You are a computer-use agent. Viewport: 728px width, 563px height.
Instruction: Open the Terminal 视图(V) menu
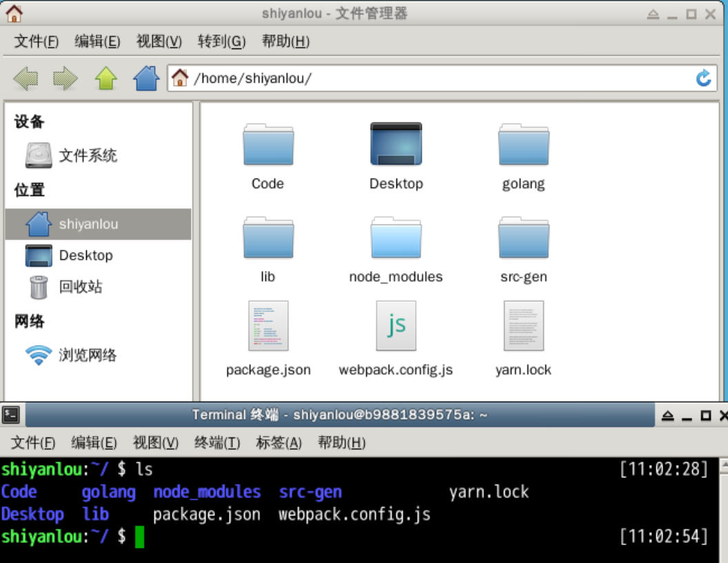(156, 443)
